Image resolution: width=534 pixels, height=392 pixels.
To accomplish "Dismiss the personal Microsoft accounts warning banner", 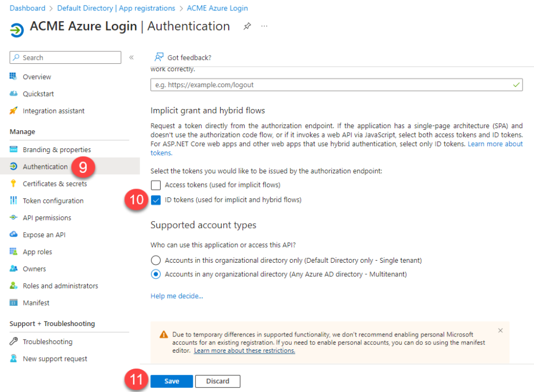I will (x=500, y=330).
